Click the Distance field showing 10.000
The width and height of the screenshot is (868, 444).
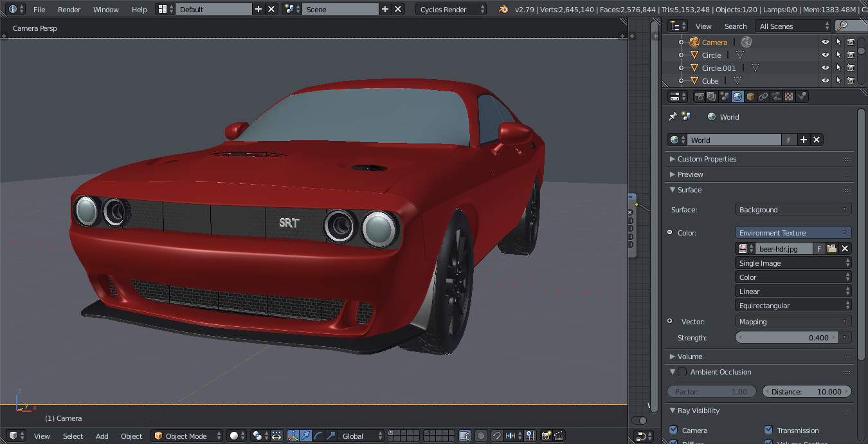[807, 391]
